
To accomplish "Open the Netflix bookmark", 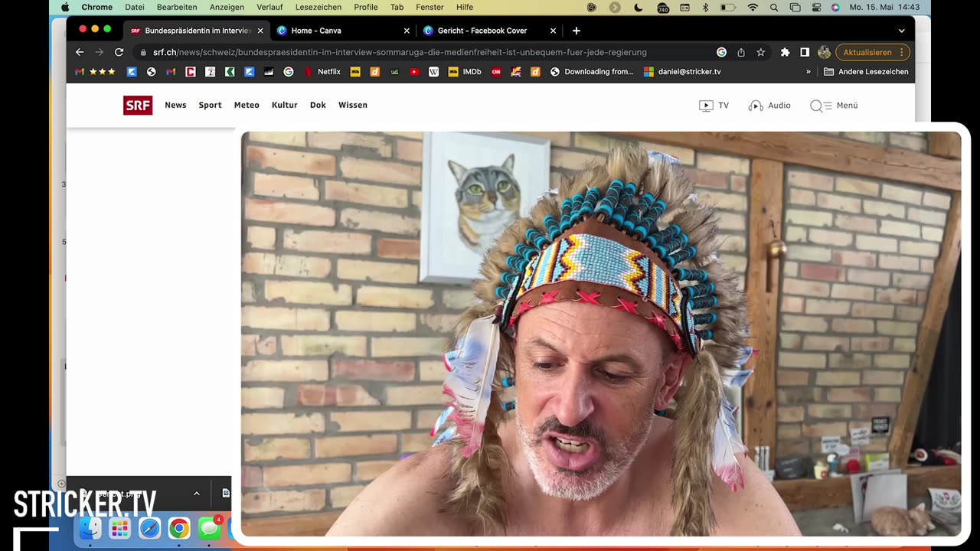I will (322, 72).
